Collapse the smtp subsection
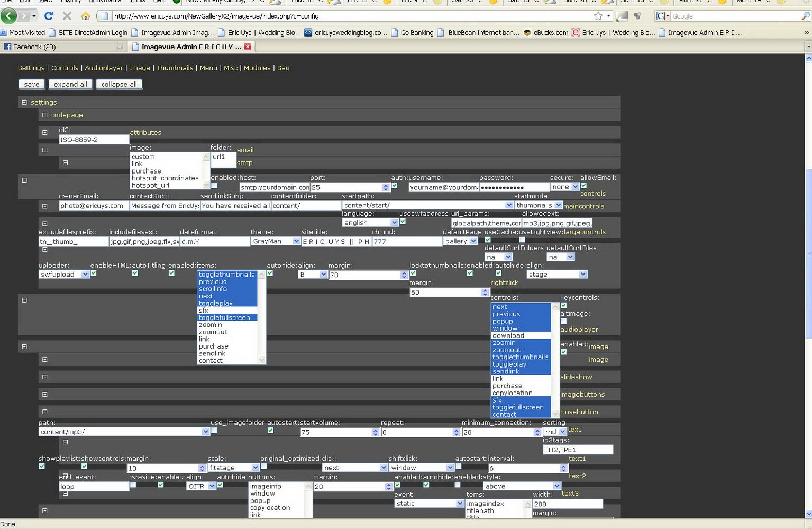The width and height of the screenshot is (812, 529). point(65,163)
